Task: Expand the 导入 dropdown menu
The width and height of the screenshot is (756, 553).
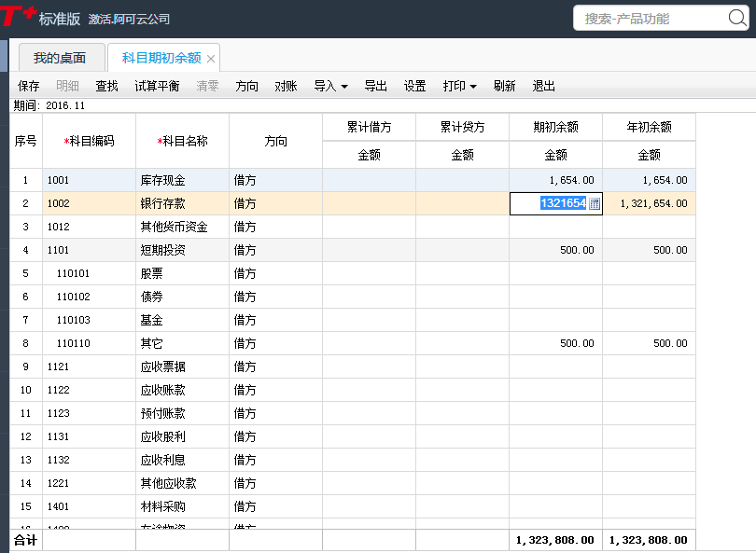Action: point(330,86)
